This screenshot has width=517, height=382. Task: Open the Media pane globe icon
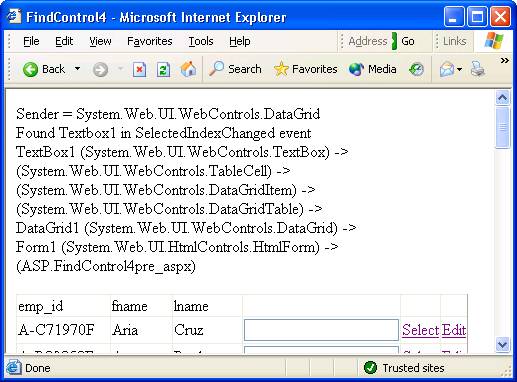point(373,69)
